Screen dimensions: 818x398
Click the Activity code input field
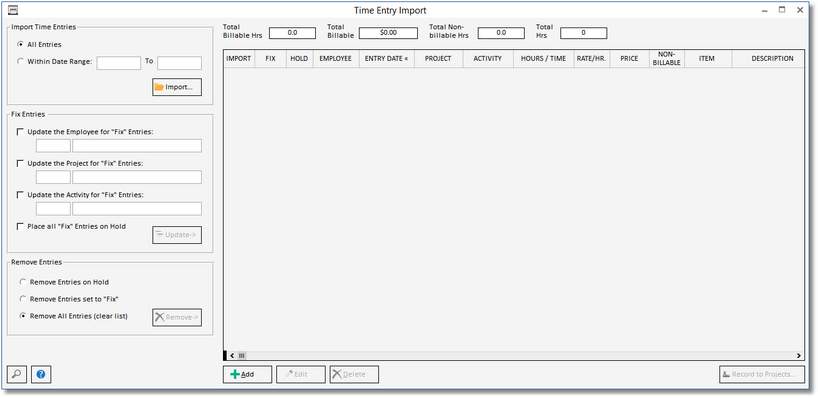[x=53, y=209]
